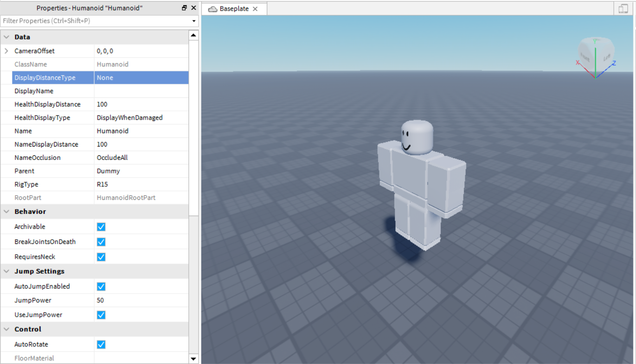Image resolution: width=636 pixels, height=364 pixels.
Task: Open the Filter Properties dropdown arrow
Action: (x=194, y=21)
